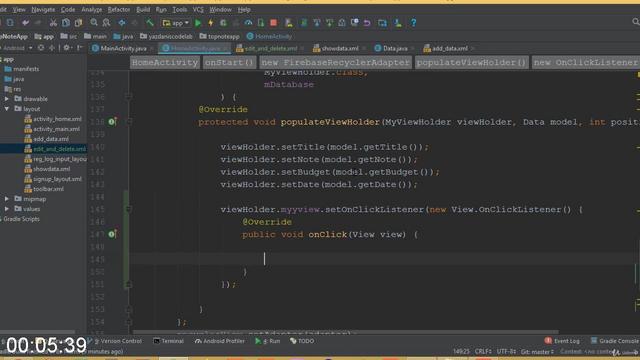Click the Find magnifier toolbar icon
Image resolution: width=640 pixels, height=360 pixels.
pos(94,23)
